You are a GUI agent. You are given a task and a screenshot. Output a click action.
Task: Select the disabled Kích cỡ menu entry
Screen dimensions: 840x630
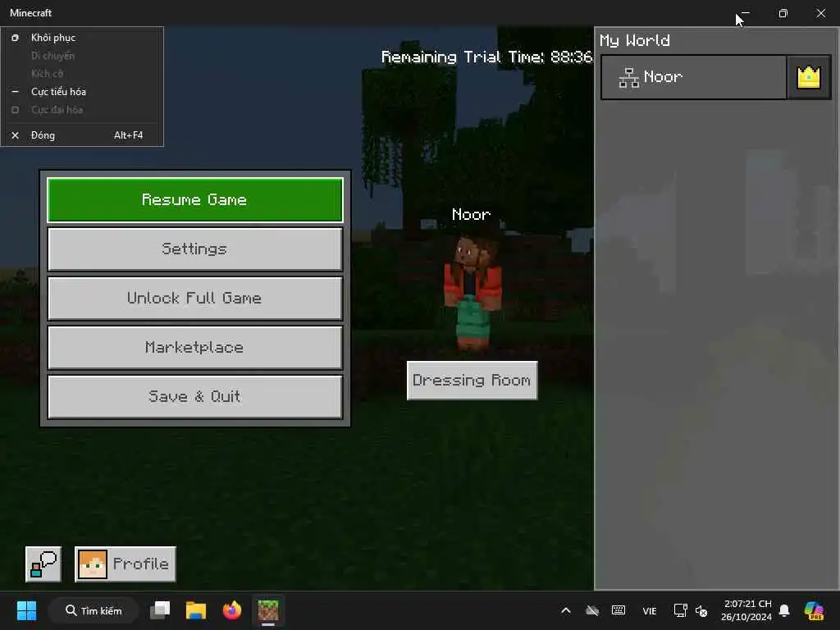tap(82, 73)
